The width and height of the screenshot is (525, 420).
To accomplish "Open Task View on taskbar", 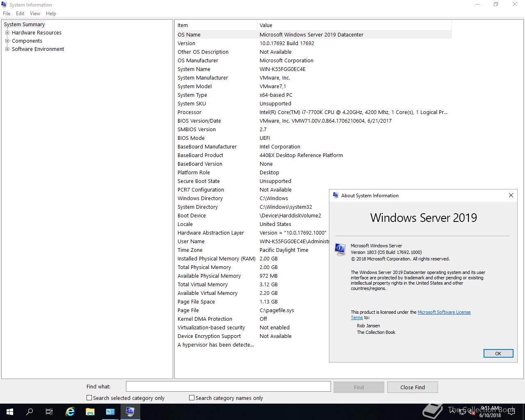I will [x=49, y=411].
